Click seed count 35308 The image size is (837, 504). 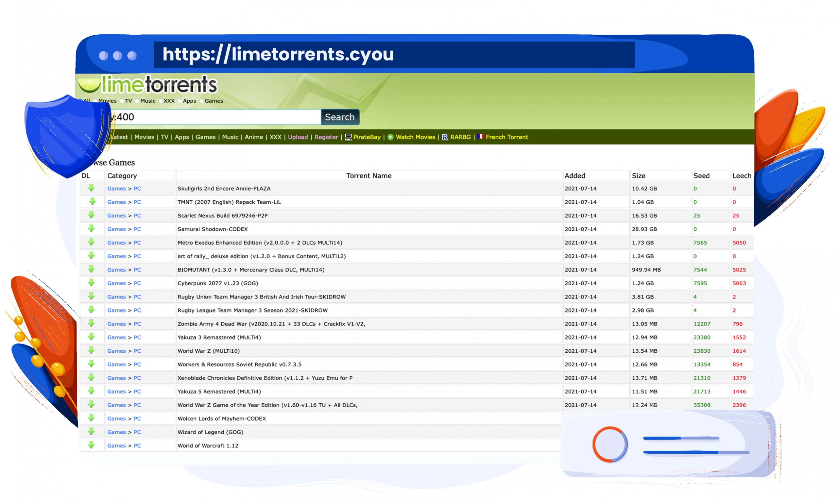702,405
